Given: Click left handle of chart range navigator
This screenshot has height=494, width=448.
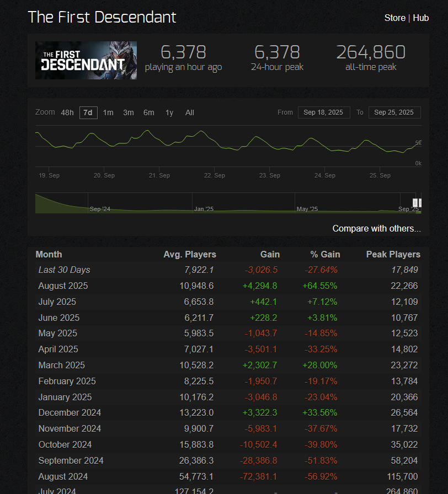Looking at the screenshot, I should point(415,202).
